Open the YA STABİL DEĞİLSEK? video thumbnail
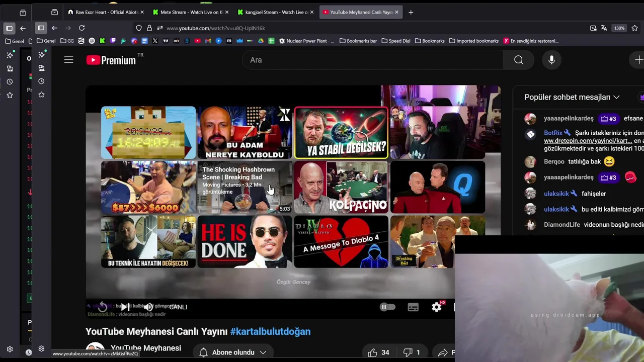 tap(341, 133)
